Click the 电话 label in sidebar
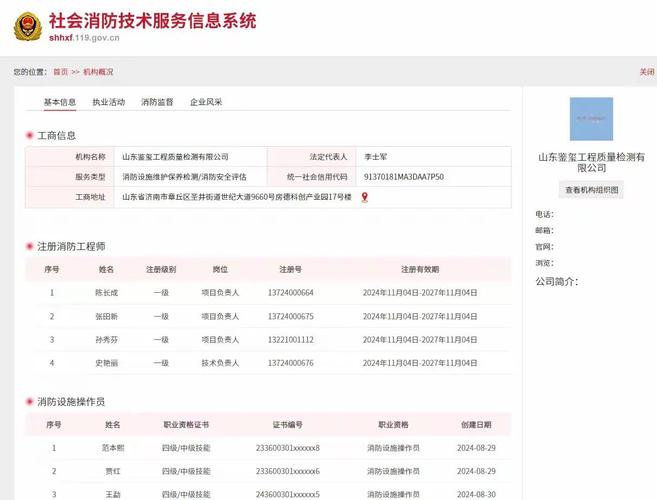 pos(544,214)
